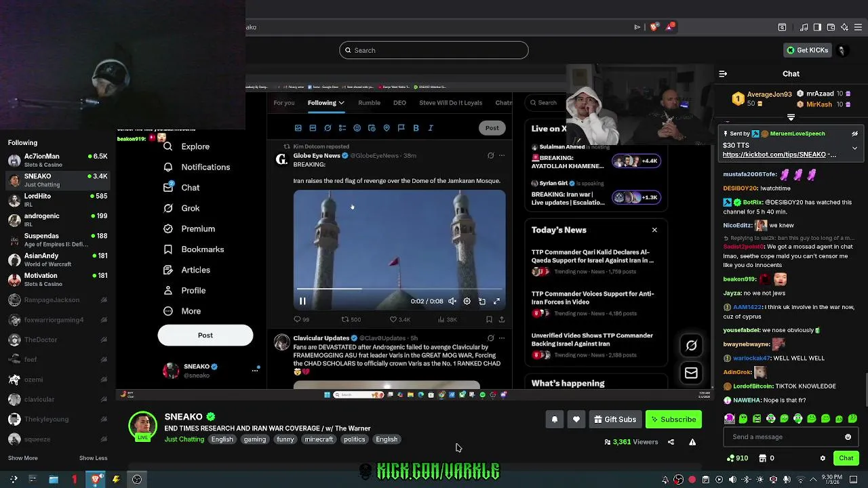Open the X messages envelope floating button
The image size is (868, 488).
[691, 373]
